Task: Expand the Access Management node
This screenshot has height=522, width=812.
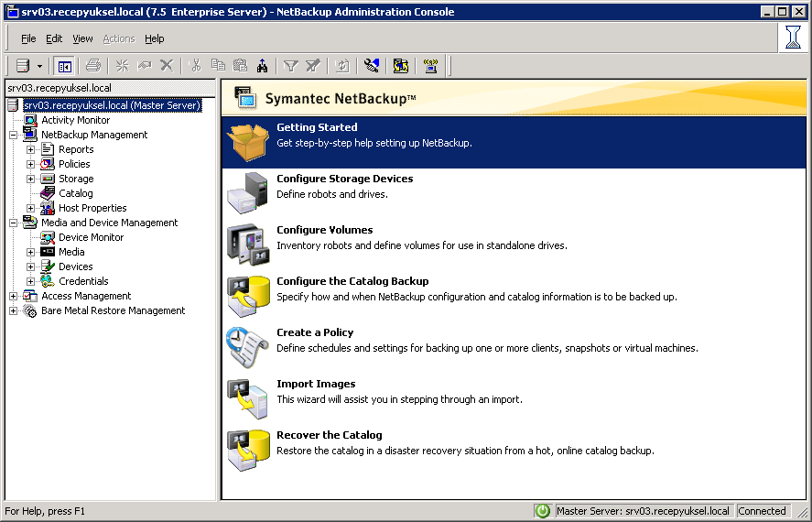Action: (14, 296)
